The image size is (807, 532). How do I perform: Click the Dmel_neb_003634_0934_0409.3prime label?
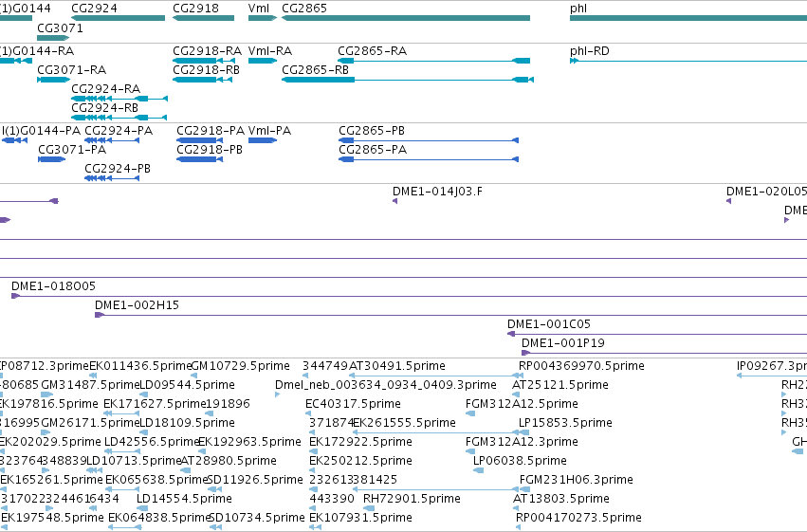(386, 385)
